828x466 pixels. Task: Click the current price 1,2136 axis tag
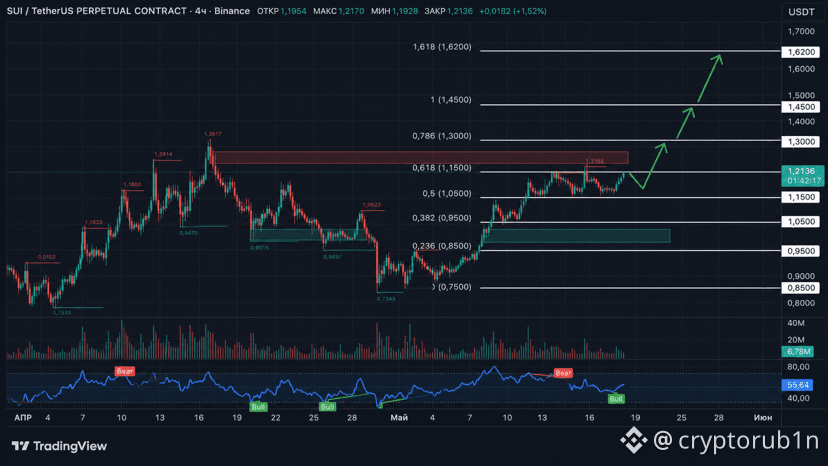pos(802,176)
